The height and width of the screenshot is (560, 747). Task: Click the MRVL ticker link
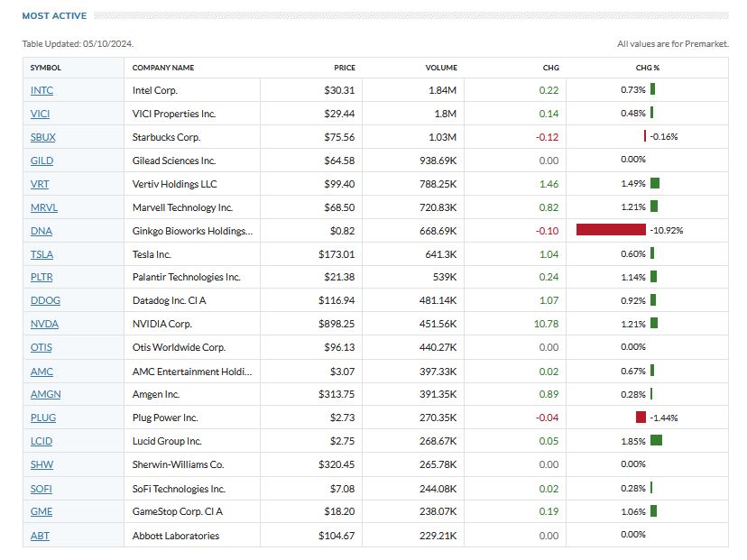click(43, 207)
